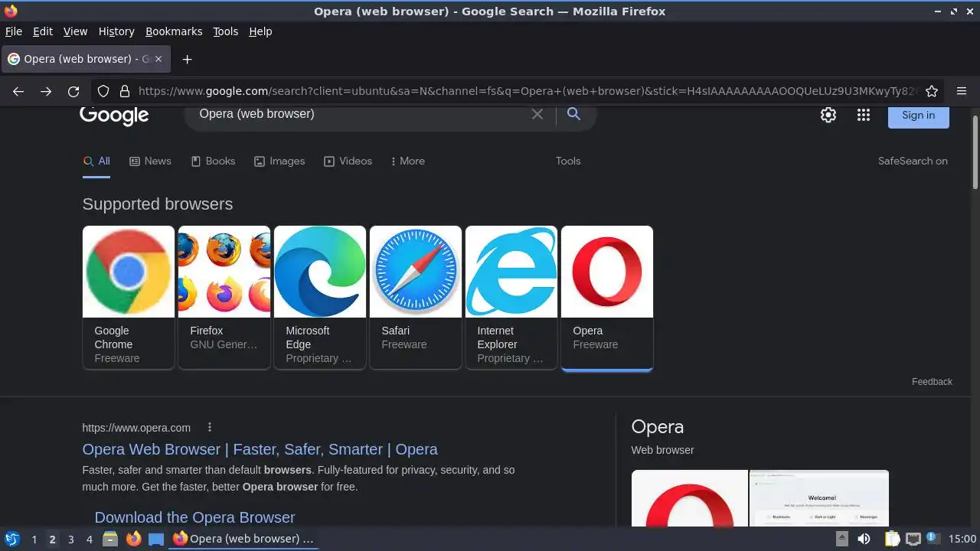Clear the Google search box
This screenshot has width=980, height=551.
pyautogui.click(x=537, y=114)
